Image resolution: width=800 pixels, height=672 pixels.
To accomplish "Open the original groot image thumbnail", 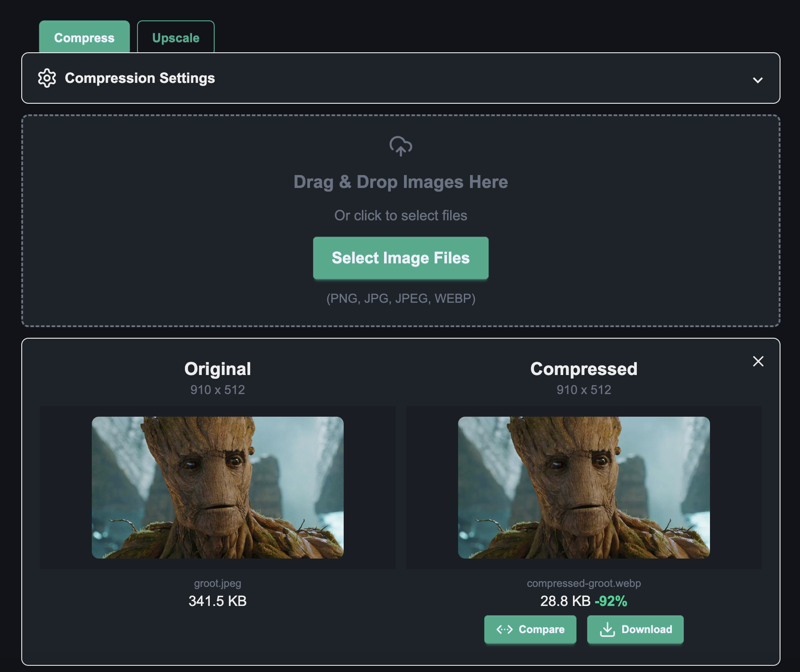I will 218,487.
